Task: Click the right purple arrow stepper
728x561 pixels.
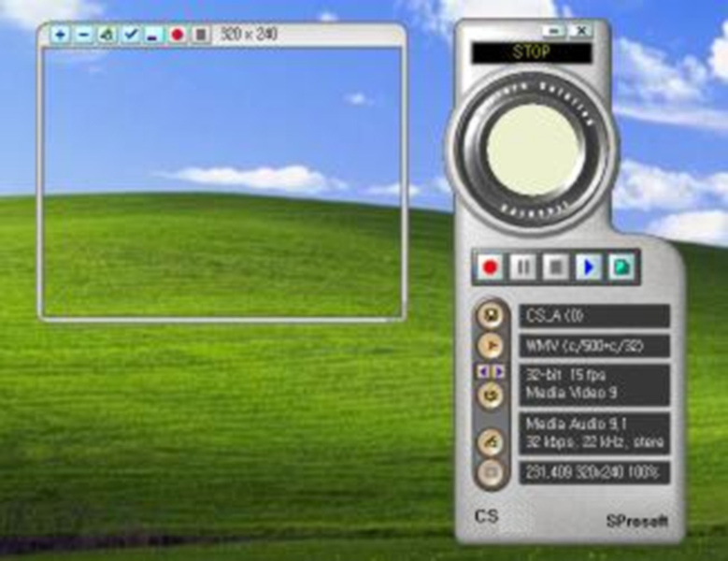Action: (499, 371)
